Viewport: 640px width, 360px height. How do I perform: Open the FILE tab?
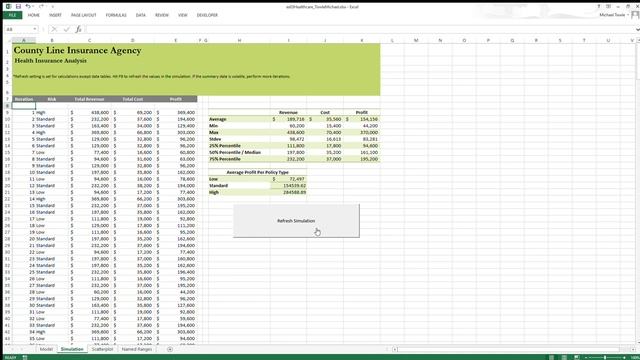click(12, 15)
